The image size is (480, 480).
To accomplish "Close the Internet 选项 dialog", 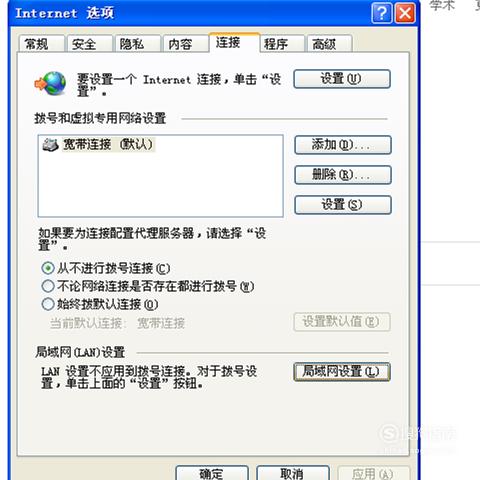I will pyautogui.click(x=405, y=14).
